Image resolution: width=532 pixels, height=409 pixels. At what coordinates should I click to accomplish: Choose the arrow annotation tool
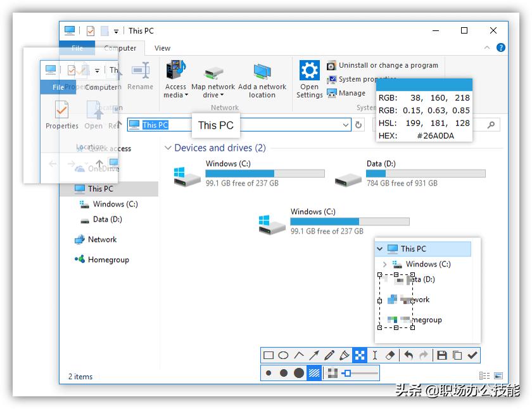click(314, 356)
